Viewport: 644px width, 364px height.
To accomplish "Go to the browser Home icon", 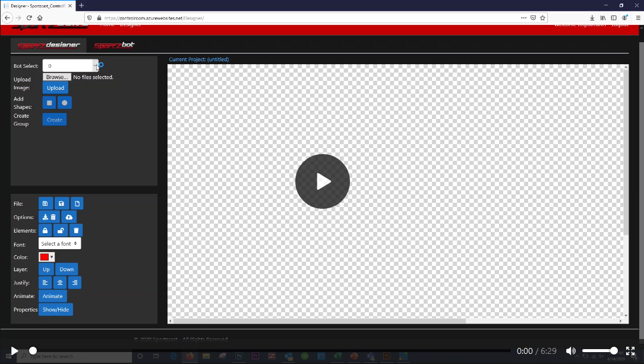I will pos(40,18).
